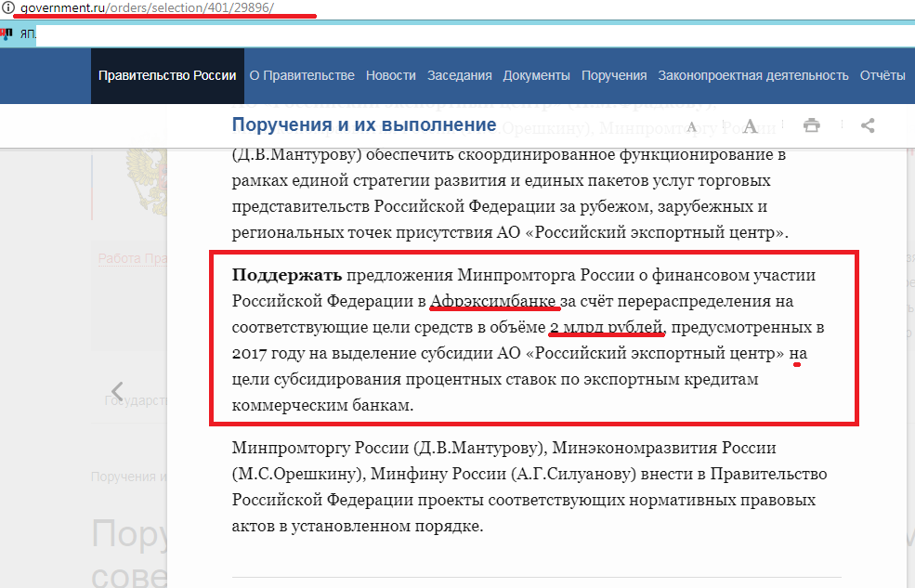The height and width of the screenshot is (588, 915).
Task: Click paragraph starting Минпромторгу России (Д.В.Мантурову), Минэкономразвития
Action: pos(529,487)
